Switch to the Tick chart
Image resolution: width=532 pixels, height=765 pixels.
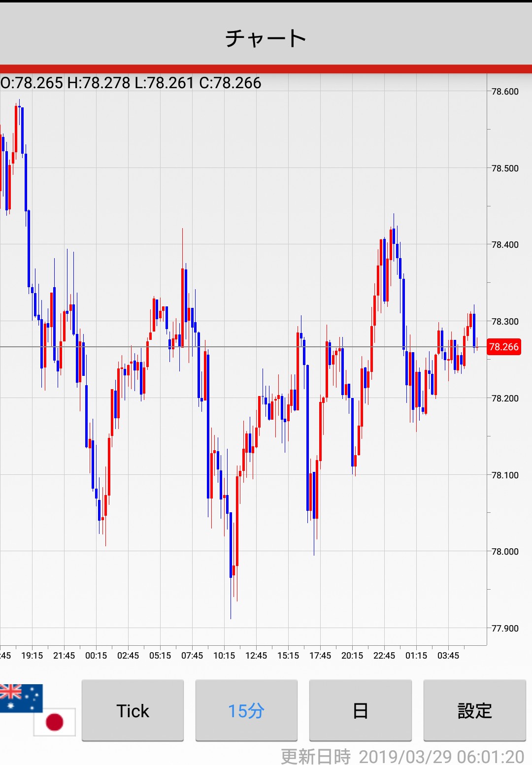point(133,710)
